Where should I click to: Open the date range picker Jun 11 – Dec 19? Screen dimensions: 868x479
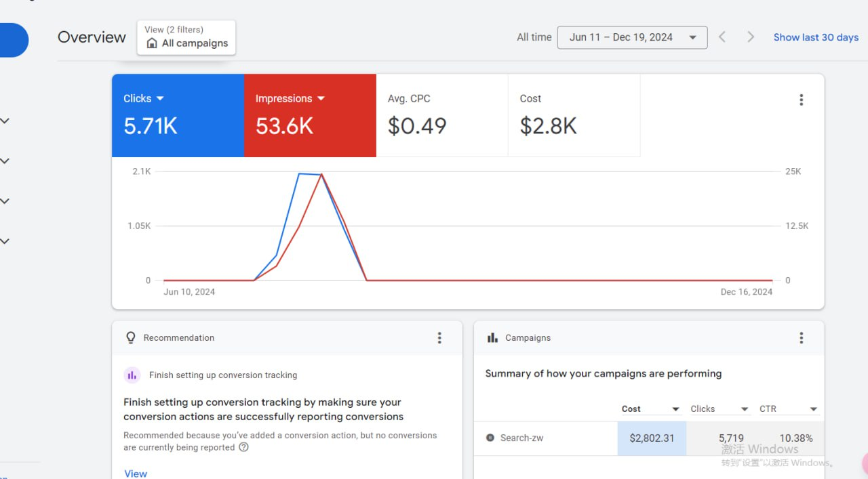[632, 37]
